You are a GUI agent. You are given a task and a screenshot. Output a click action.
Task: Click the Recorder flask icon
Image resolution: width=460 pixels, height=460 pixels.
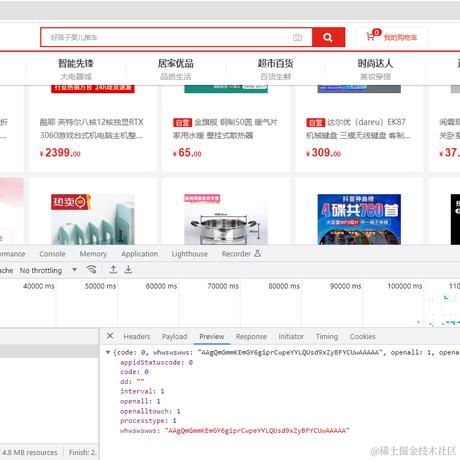[x=257, y=253]
